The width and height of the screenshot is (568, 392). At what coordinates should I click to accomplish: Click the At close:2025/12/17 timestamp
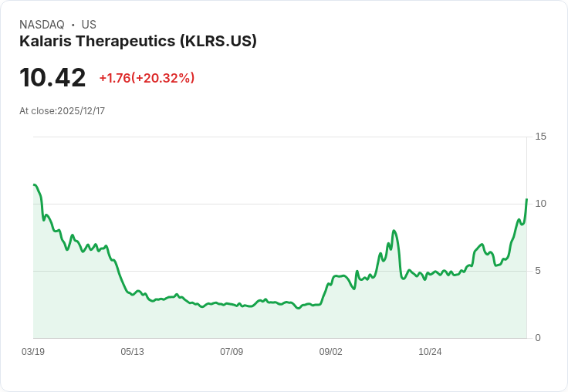pos(62,111)
